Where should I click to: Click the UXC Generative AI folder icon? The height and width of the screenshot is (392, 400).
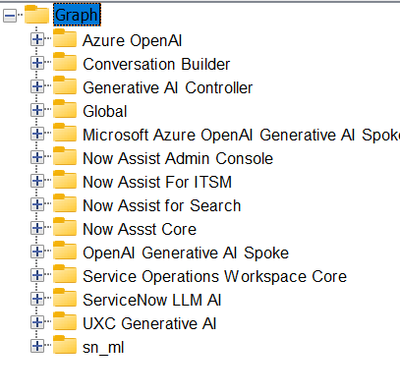(65, 322)
